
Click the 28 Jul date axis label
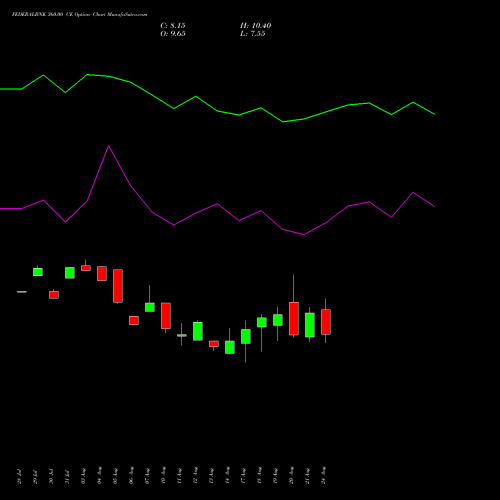tap(19, 476)
